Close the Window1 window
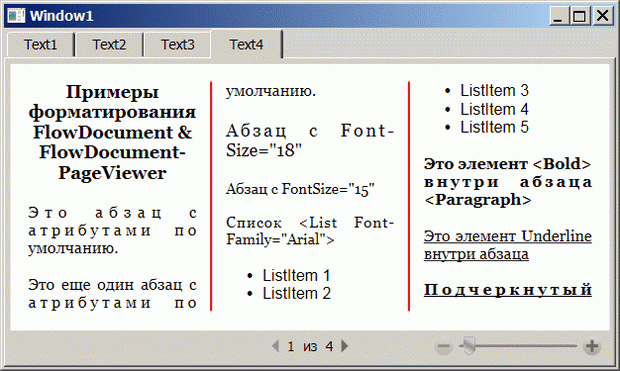 [602, 16]
